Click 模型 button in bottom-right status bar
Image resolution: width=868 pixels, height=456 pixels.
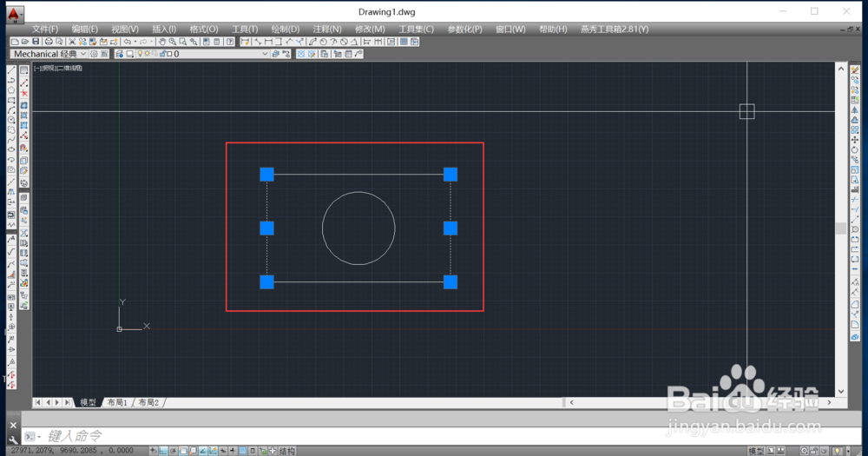[x=756, y=451]
